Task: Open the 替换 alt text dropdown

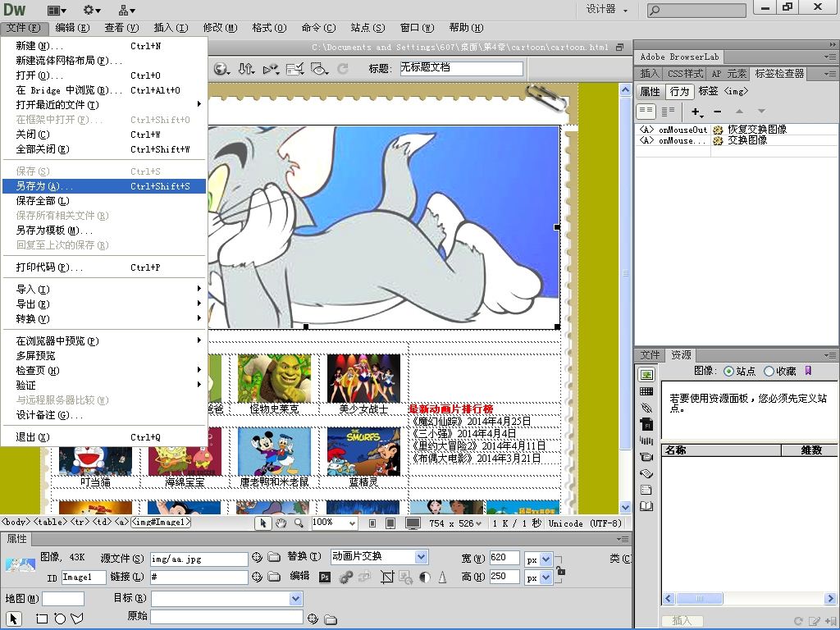Action: (x=422, y=557)
